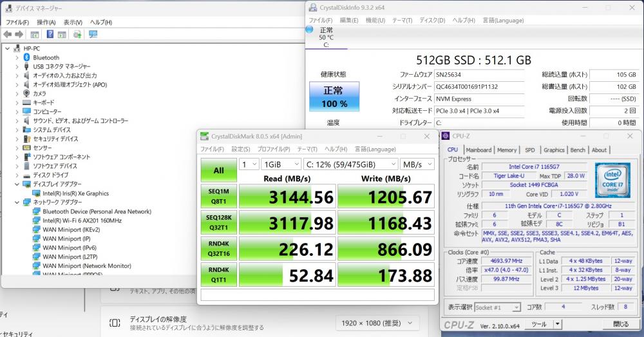Run the SEQ1M Q8T1 test
644x337 pixels.
pyautogui.click(x=218, y=196)
